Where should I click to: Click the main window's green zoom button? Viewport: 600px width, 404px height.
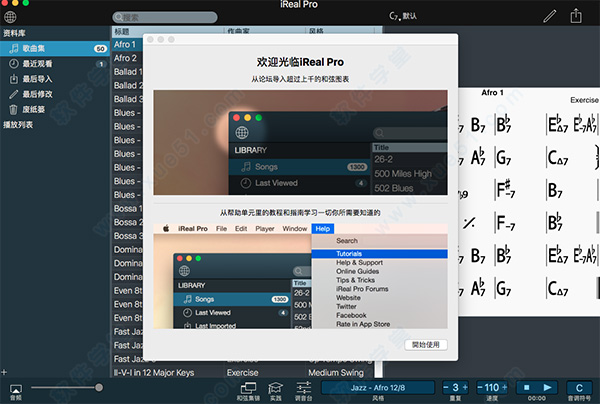pos(26,3)
